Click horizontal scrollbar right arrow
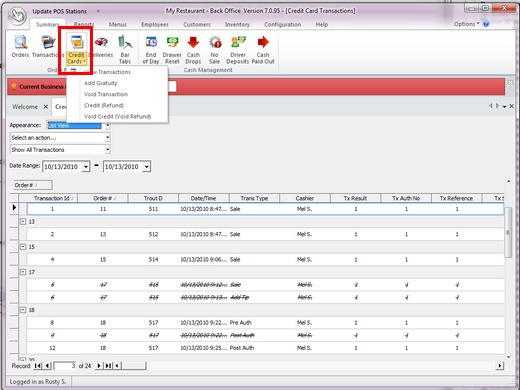The height and width of the screenshot is (390, 520). pos(499,366)
